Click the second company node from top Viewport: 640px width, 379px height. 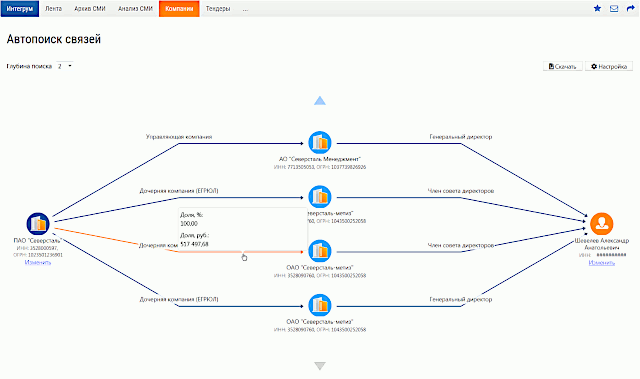(320, 197)
